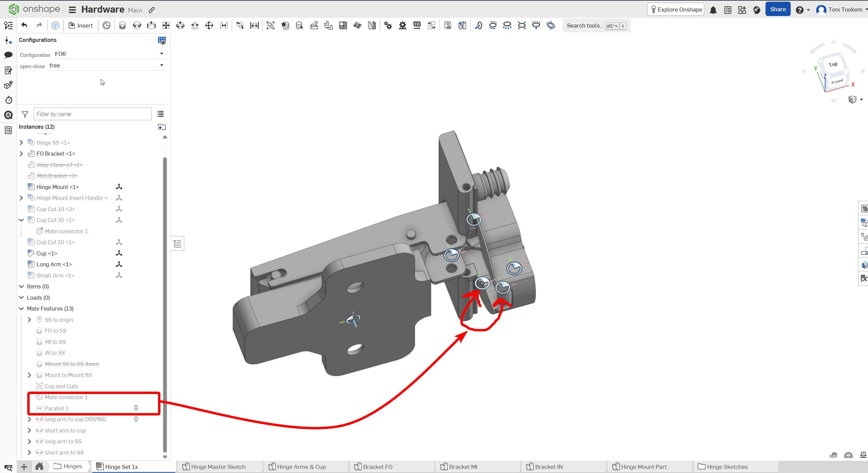Screen dimensions: 868x473
Task: Toggle the instance list panel handle
Action: point(177,243)
